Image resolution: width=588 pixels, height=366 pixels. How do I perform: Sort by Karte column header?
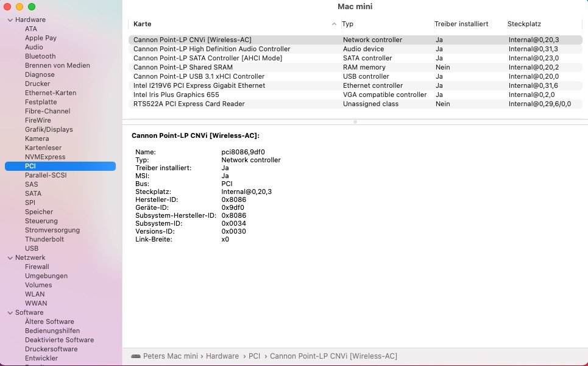click(x=143, y=24)
